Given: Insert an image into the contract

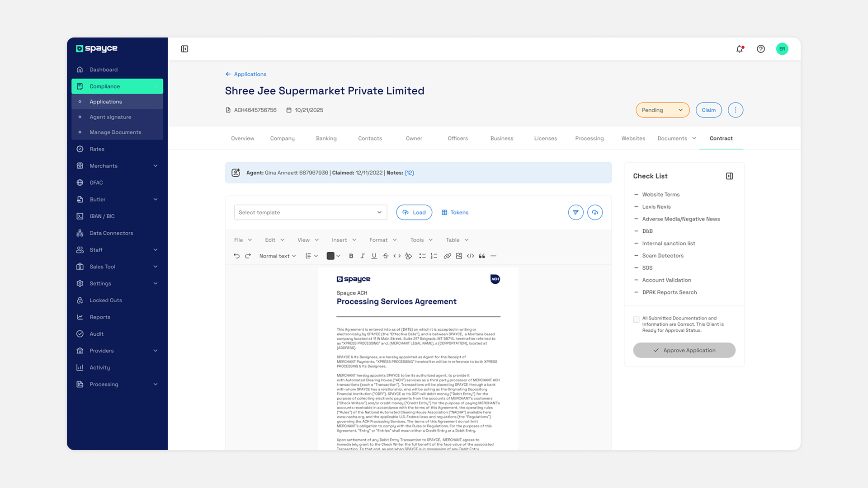Looking at the screenshot, I should (459, 256).
